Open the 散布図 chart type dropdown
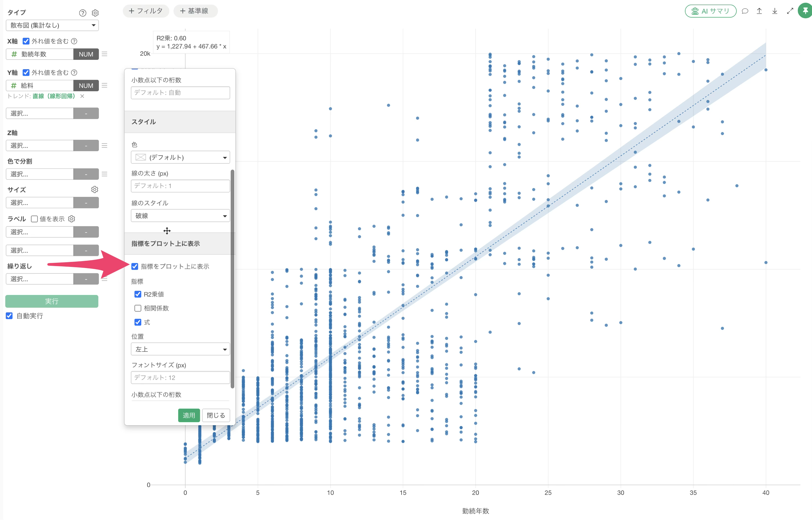Viewport: 812px width, 520px height. tap(52, 25)
